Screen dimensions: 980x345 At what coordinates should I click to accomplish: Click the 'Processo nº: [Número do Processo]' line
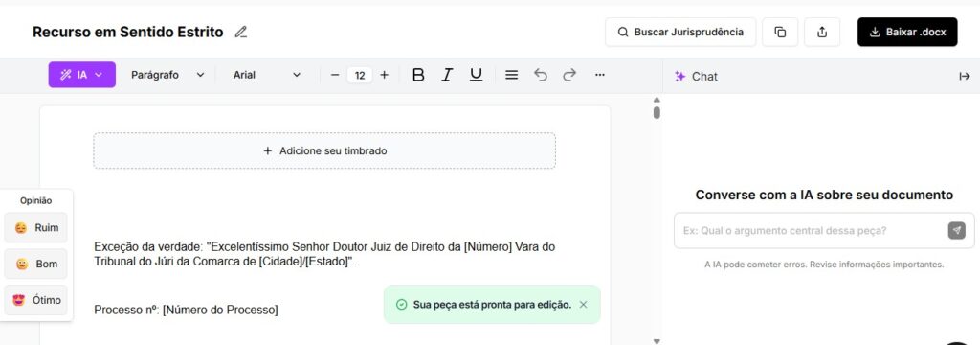coord(186,310)
